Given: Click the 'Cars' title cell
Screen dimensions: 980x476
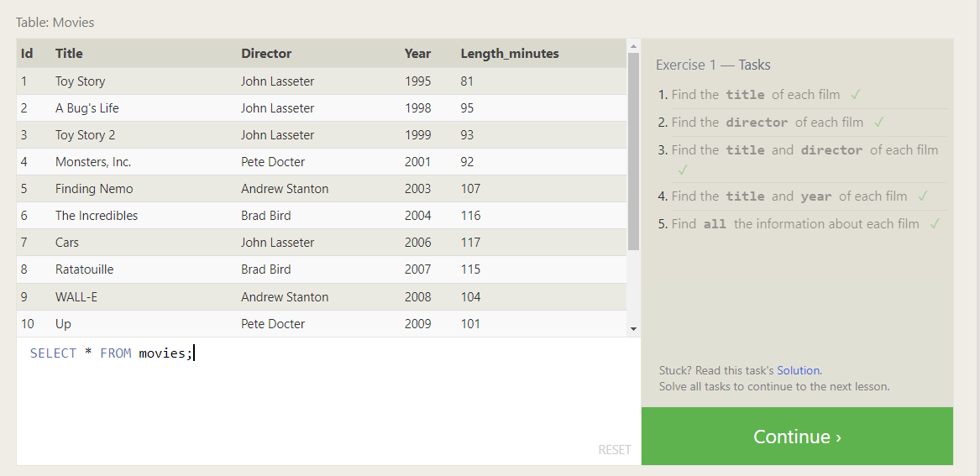Looking at the screenshot, I should pos(67,243).
